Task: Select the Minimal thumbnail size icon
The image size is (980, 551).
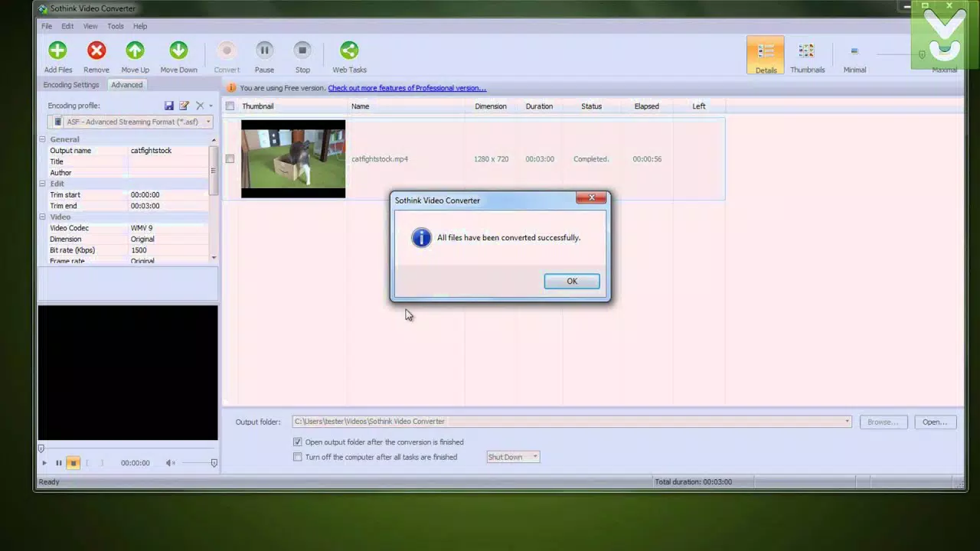Action: tap(854, 51)
